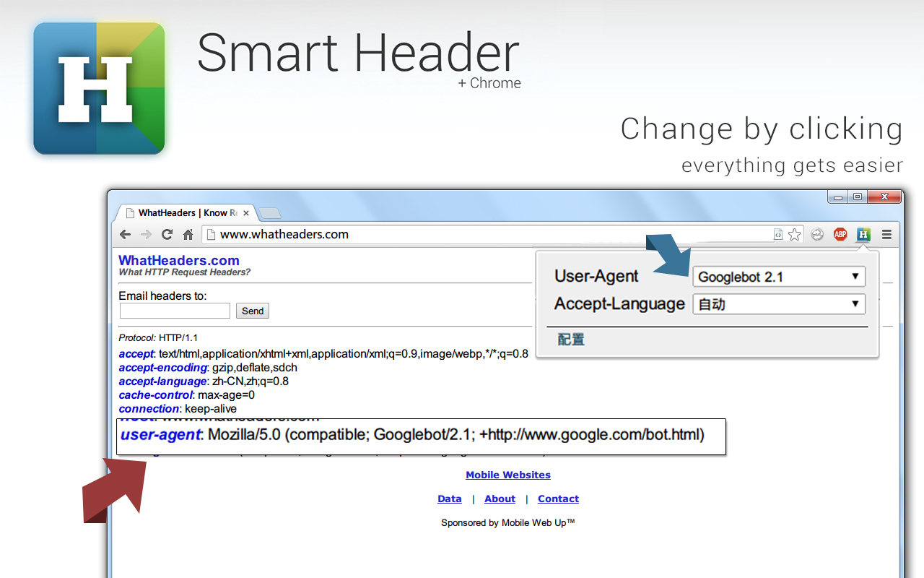Close the Chrome window
This screenshot has height=578, width=924.
click(884, 196)
